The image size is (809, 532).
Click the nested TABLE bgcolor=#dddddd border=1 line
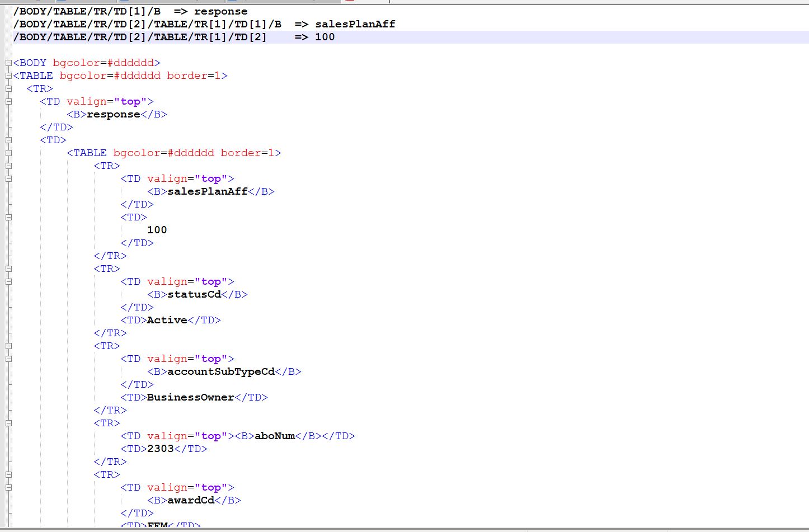coord(174,153)
